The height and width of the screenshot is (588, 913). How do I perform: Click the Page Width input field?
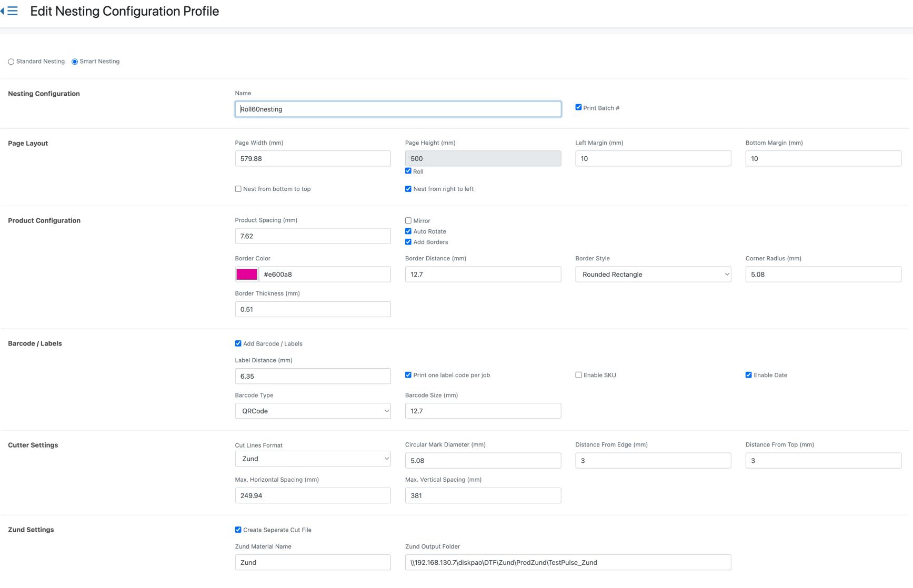coord(313,158)
